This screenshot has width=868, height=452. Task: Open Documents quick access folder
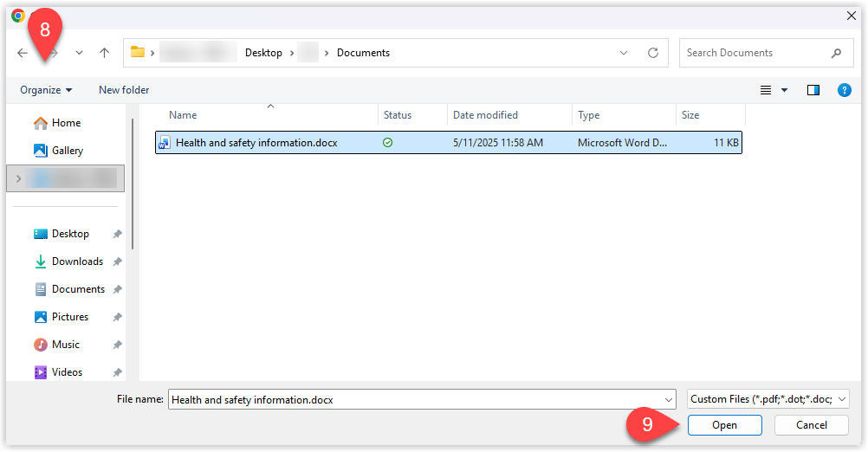[70, 289]
